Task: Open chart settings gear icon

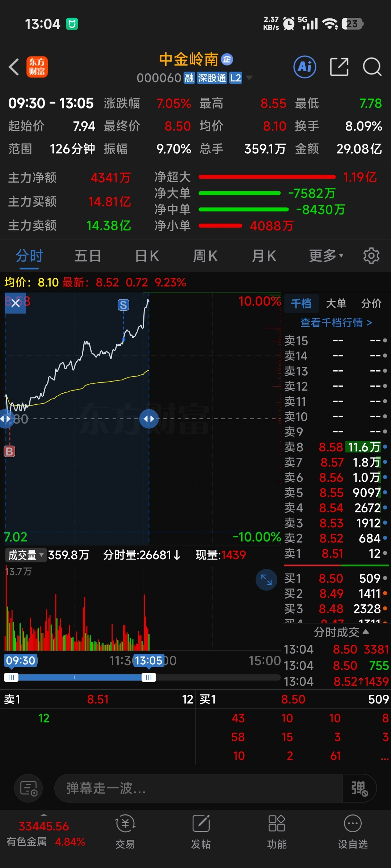Action: (x=371, y=256)
